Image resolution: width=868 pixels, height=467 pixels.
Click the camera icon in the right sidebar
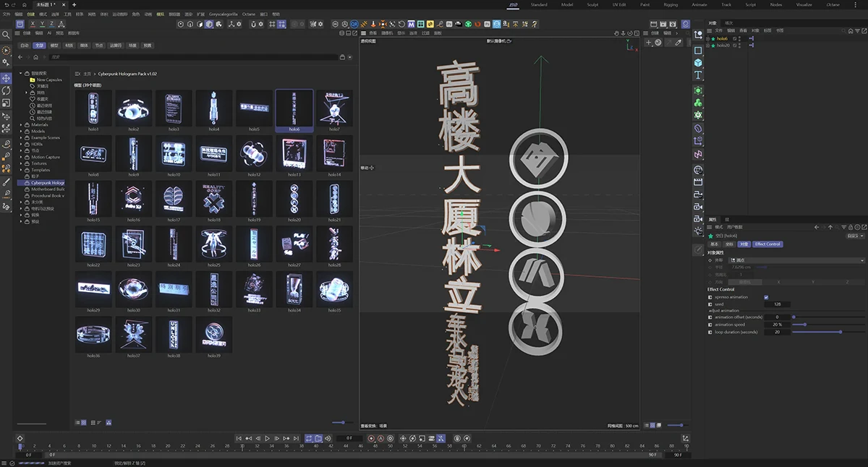(x=697, y=207)
